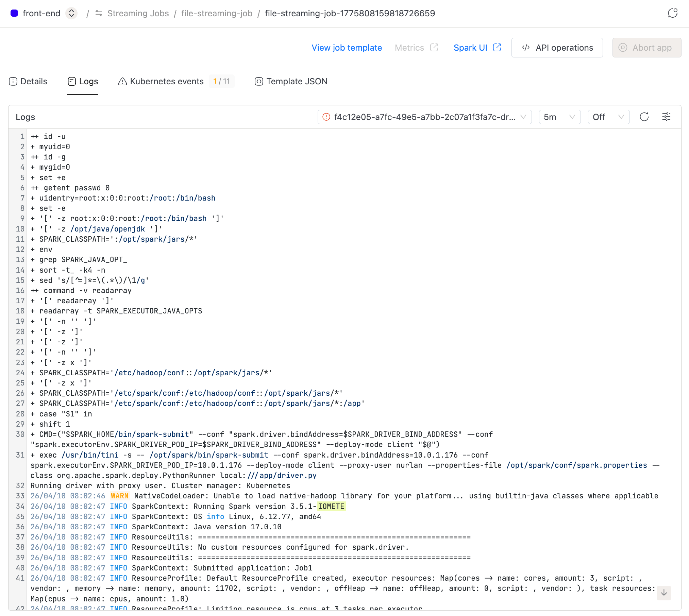Image resolution: width=689 pixels, height=616 pixels.
Task: Refresh the logs with reload icon
Action: (x=644, y=117)
